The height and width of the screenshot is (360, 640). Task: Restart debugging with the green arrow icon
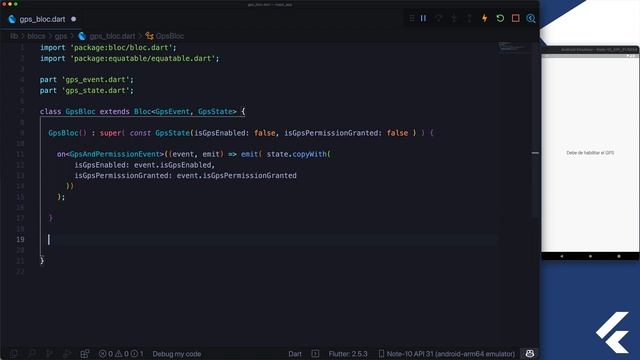(x=500, y=18)
